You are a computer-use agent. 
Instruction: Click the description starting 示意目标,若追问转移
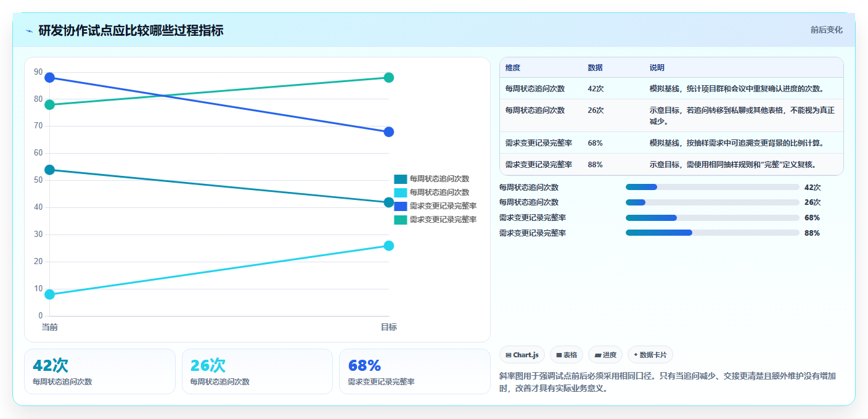pyautogui.click(x=742, y=115)
